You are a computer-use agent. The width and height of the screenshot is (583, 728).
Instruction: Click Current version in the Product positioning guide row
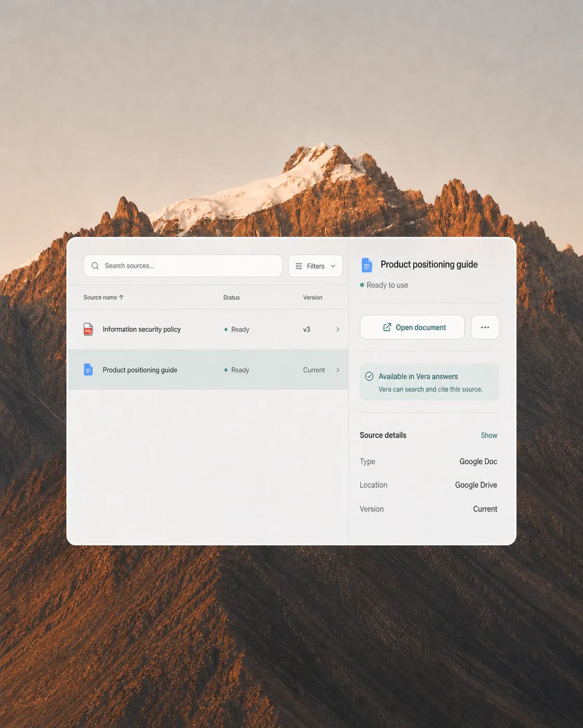pyautogui.click(x=314, y=370)
